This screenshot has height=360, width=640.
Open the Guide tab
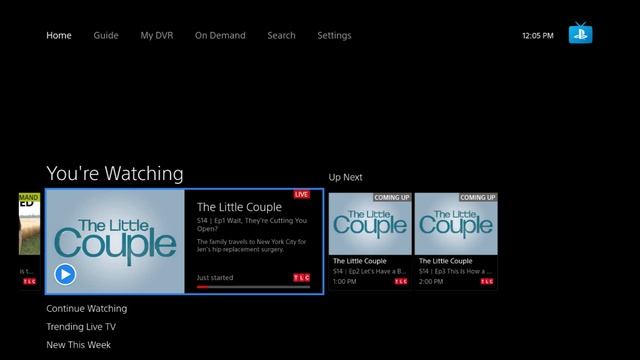106,36
